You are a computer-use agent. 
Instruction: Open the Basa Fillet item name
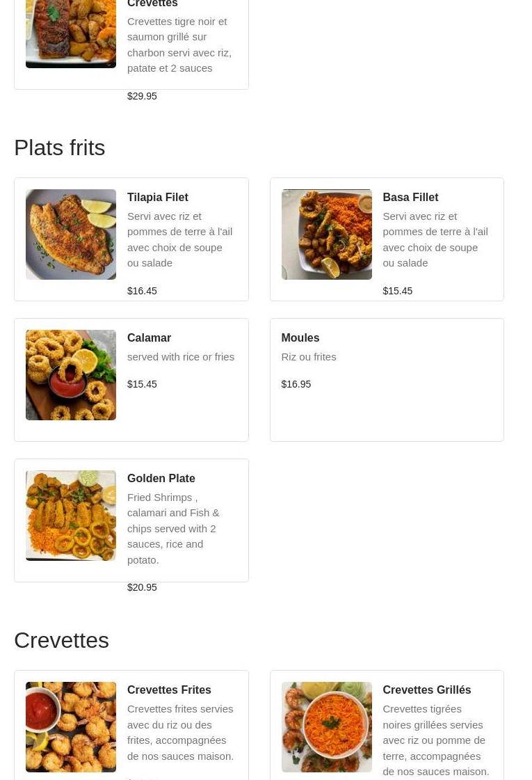pyautogui.click(x=410, y=198)
